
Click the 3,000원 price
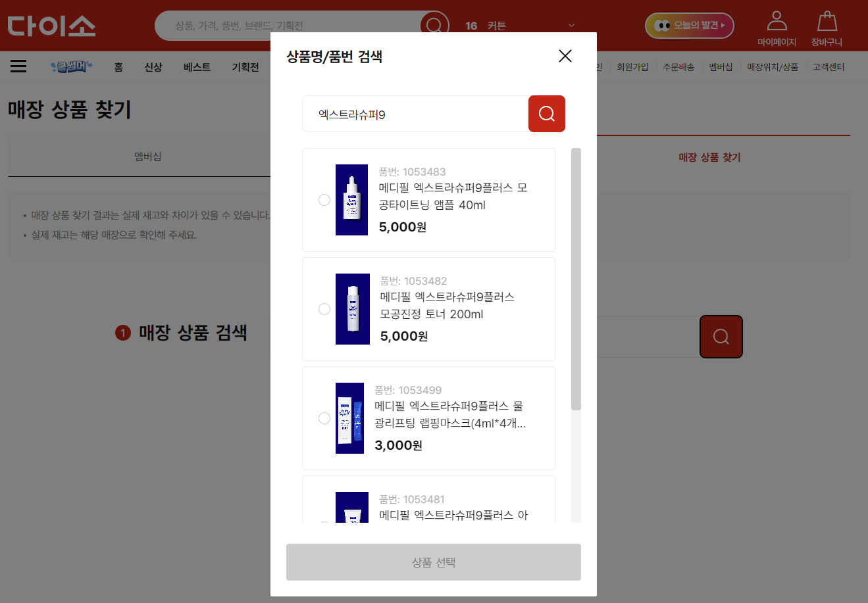398,445
